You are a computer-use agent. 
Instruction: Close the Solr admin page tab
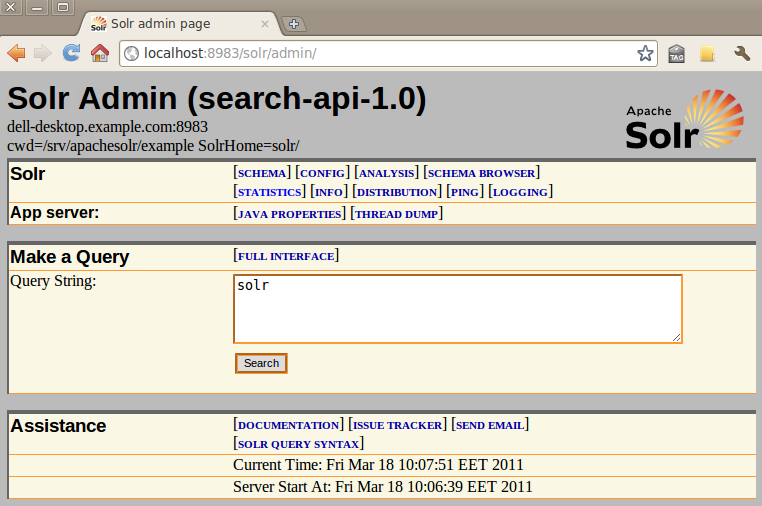[x=265, y=24]
